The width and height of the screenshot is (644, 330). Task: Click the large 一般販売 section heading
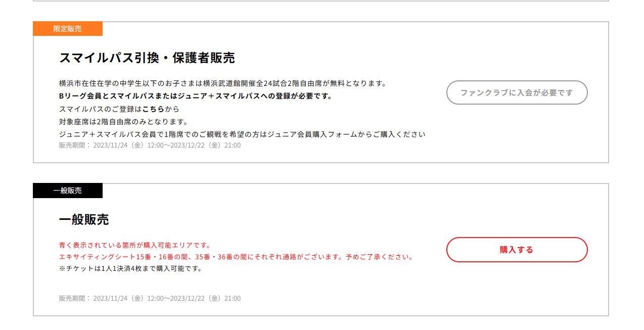click(84, 220)
